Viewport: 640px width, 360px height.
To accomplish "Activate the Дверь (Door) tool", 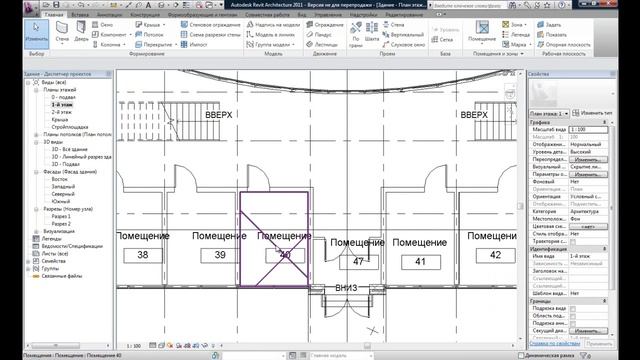I will [x=81, y=32].
